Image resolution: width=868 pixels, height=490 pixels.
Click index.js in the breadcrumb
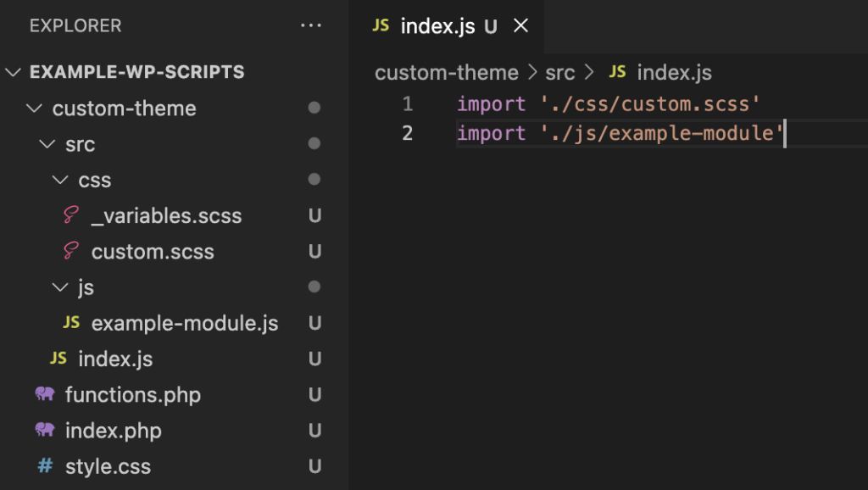pyautogui.click(x=674, y=73)
